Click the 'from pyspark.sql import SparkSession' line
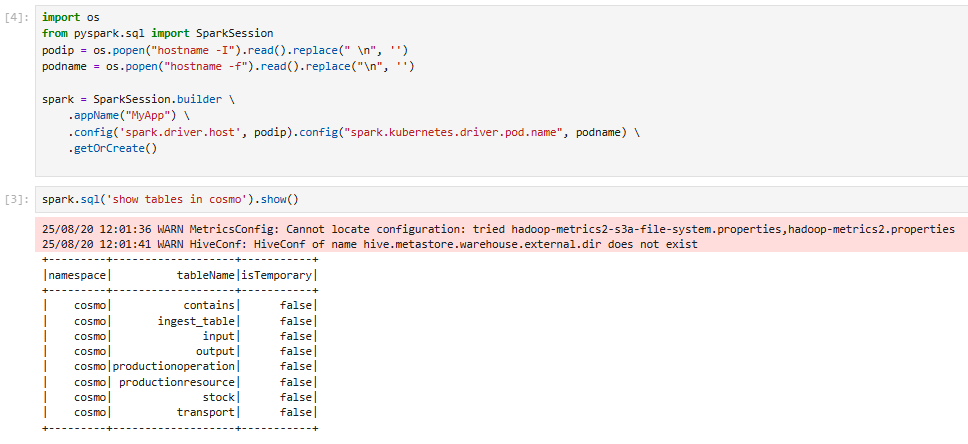The width and height of the screenshot is (968, 444). (x=157, y=33)
